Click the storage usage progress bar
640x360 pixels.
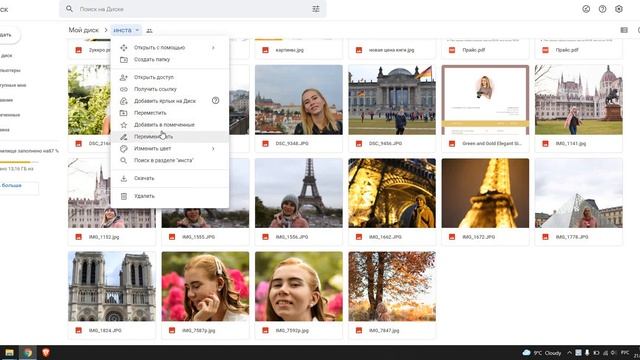point(19,162)
